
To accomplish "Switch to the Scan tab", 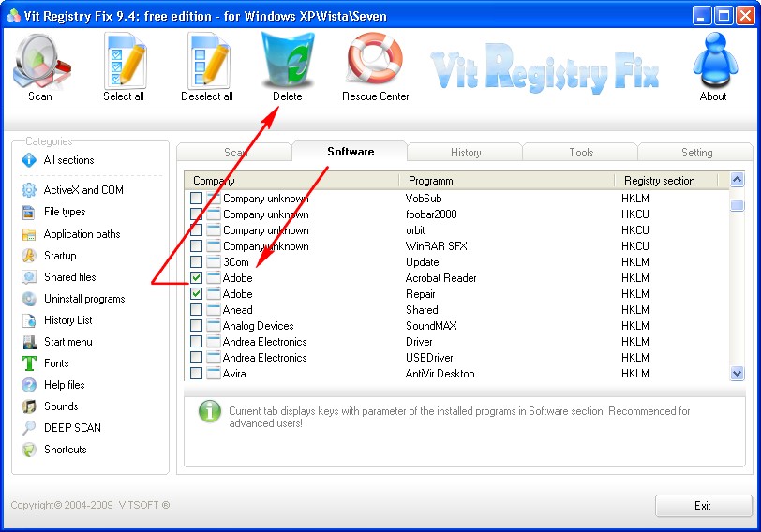I will (234, 153).
